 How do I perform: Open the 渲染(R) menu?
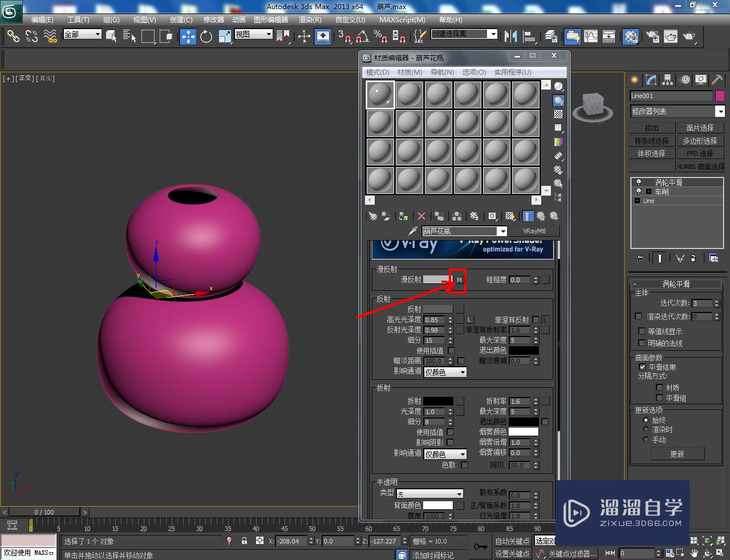coord(310,19)
